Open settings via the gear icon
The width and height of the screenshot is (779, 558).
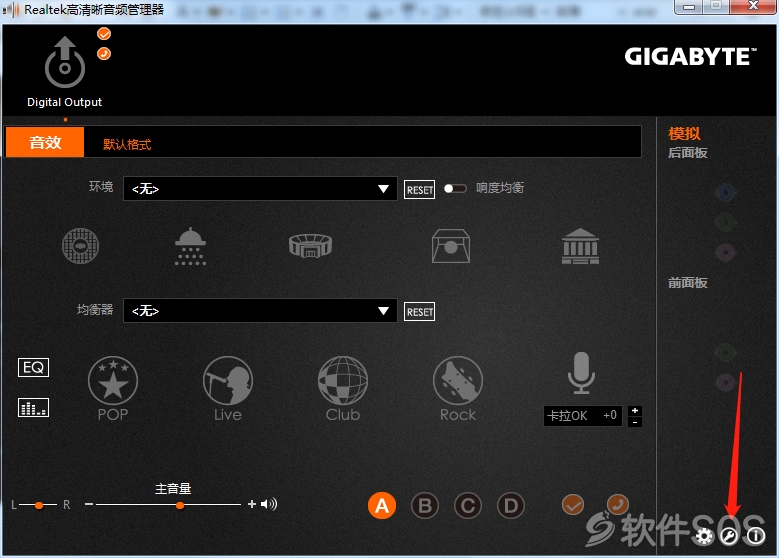tap(703, 536)
